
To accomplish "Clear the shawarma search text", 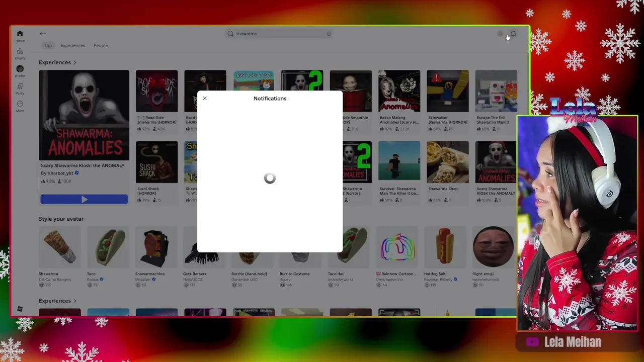I will point(329,34).
